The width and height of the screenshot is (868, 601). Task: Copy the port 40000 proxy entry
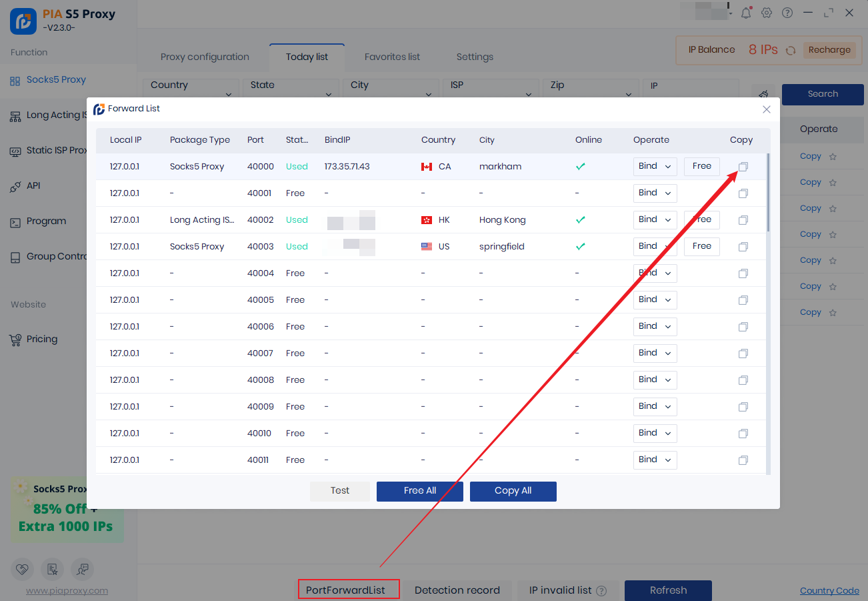tap(743, 167)
